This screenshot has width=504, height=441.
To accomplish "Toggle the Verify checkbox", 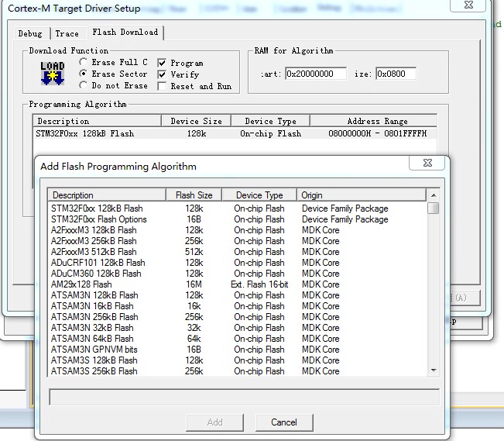I will [x=162, y=74].
